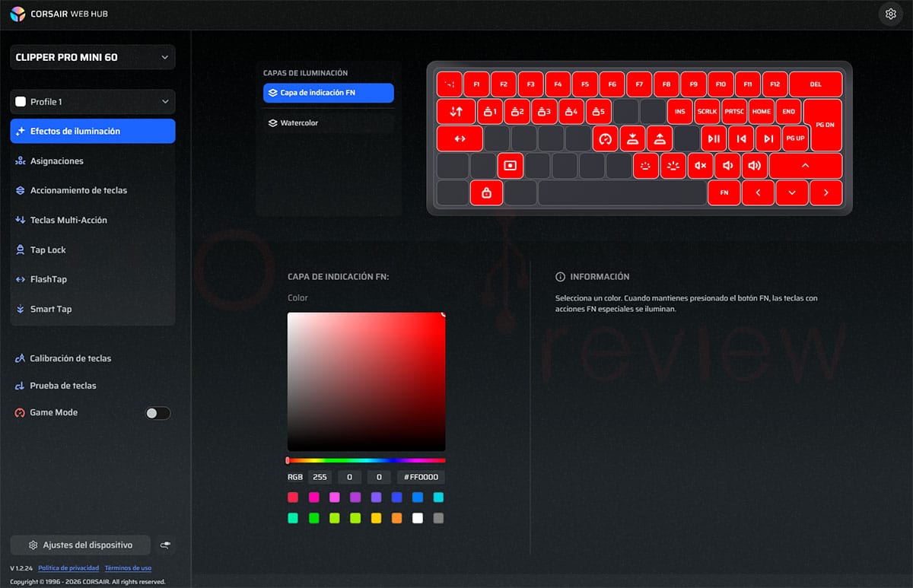Open settings gear in top-right corner
Screen dimensions: 913x588
pos(890,14)
